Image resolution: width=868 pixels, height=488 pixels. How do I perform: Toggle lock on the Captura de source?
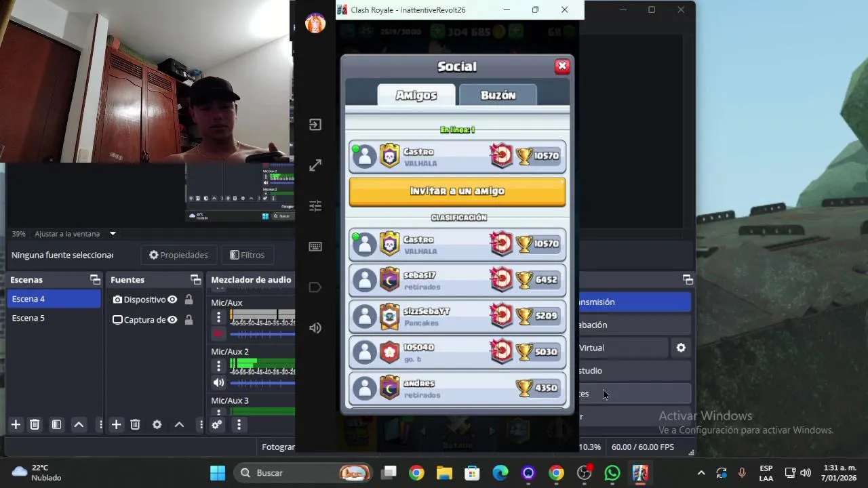189,320
